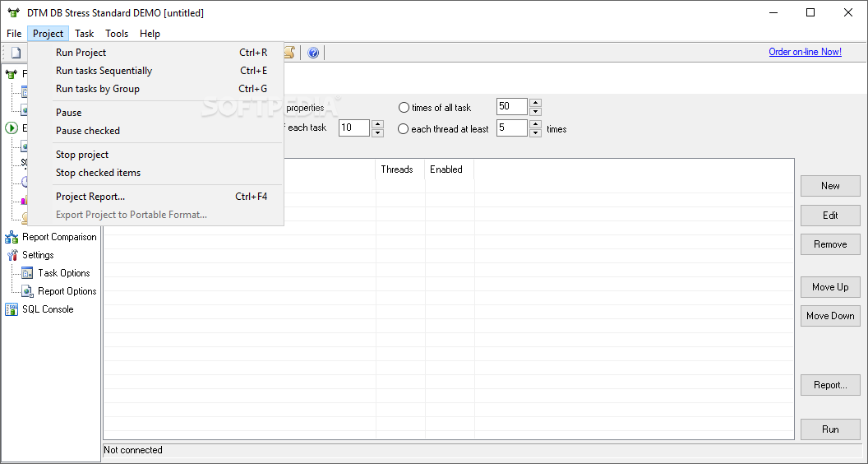Increase the each task value of 10
868x464 pixels.
tap(377, 123)
